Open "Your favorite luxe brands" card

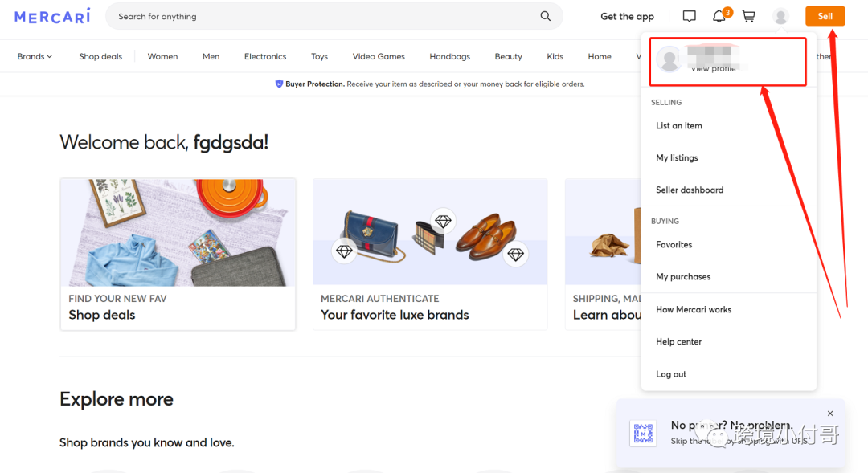429,254
